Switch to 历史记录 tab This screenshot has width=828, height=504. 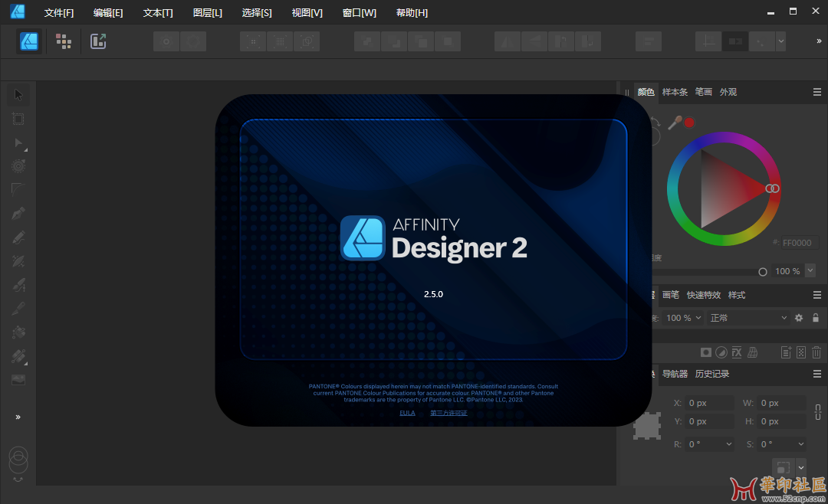(711, 374)
